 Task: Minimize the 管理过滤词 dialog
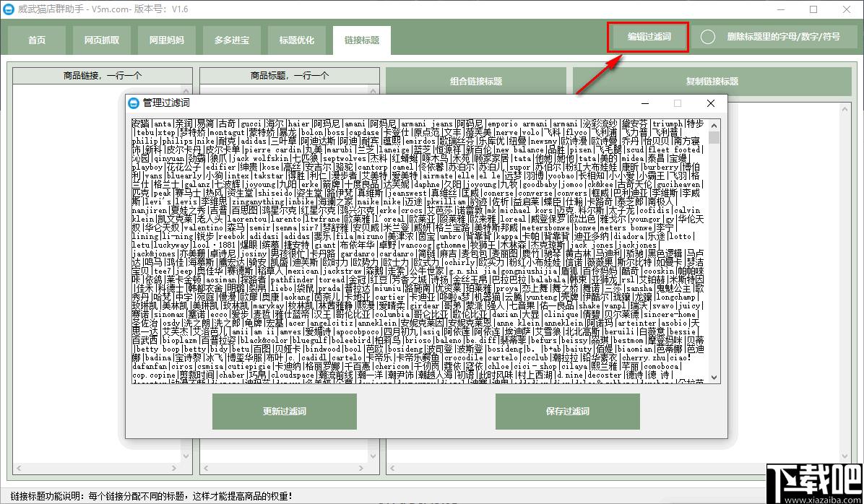click(x=644, y=103)
